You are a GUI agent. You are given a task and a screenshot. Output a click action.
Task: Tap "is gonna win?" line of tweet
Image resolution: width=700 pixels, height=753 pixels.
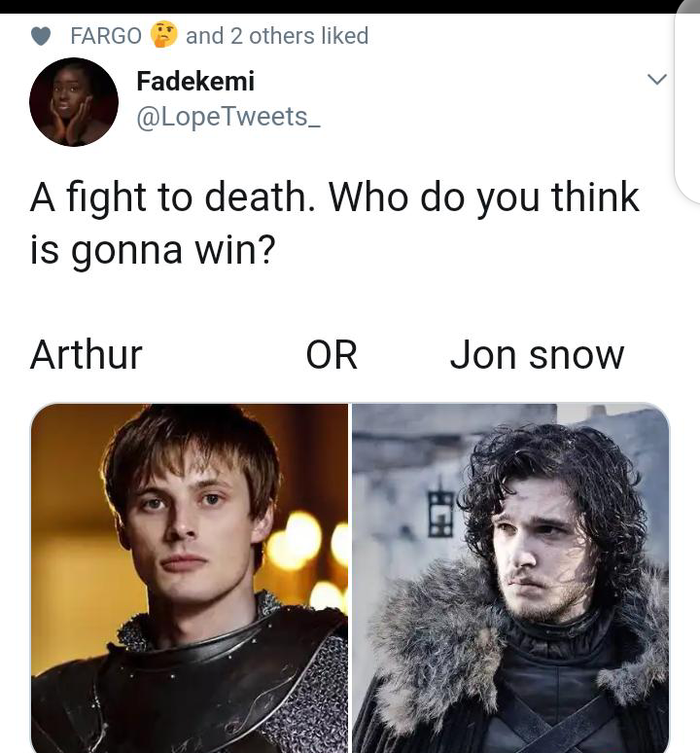[x=153, y=250]
